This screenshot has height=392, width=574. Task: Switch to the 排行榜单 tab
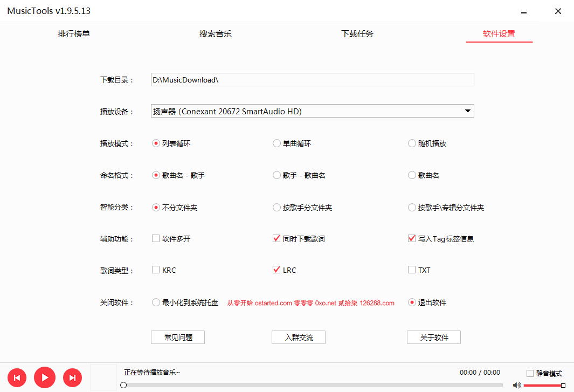74,34
